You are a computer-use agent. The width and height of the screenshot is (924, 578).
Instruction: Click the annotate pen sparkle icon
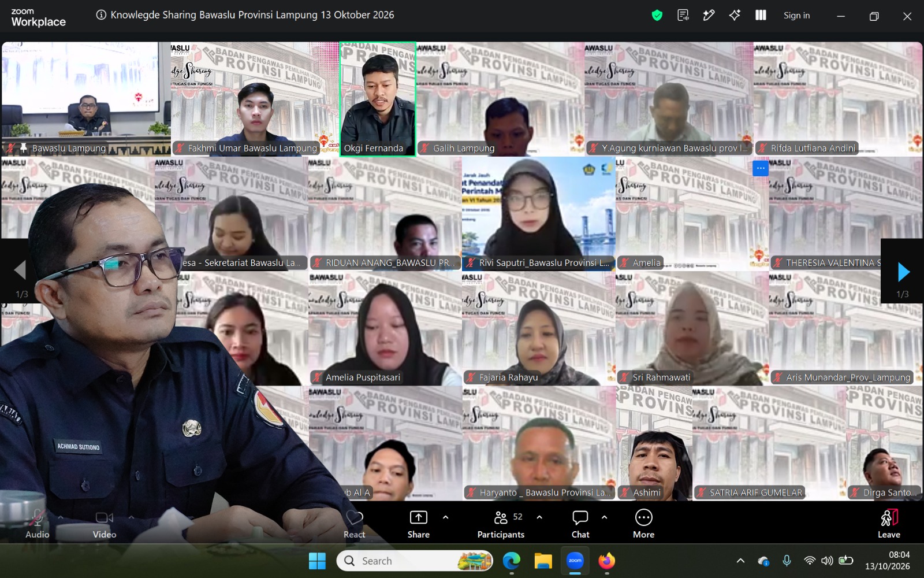pyautogui.click(x=709, y=16)
